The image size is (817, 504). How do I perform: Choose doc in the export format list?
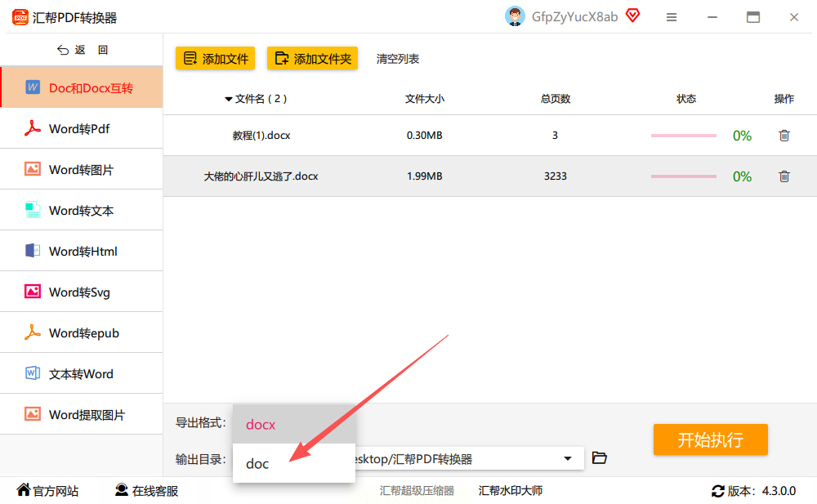point(294,463)
